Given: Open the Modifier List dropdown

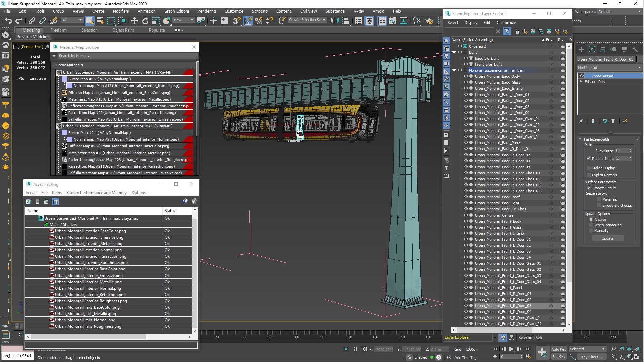Looking at the screenshot, I should [x=609, y=68].
